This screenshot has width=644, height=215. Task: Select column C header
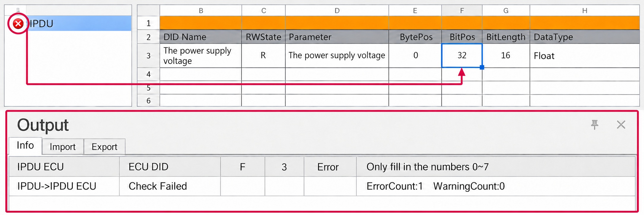point(263,11)
